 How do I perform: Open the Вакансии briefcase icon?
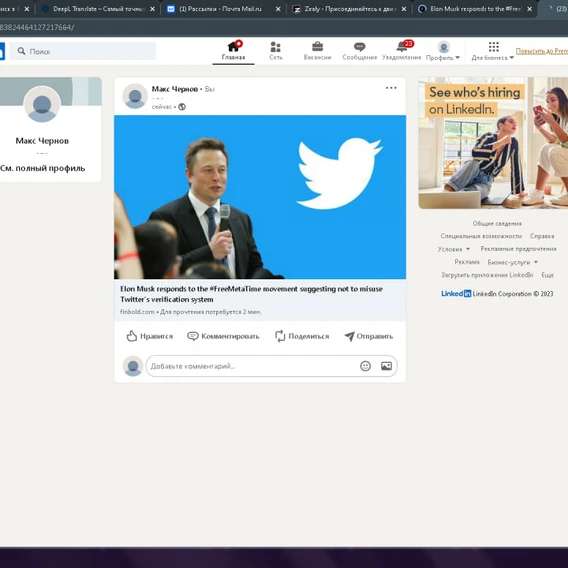click(317, 51)
